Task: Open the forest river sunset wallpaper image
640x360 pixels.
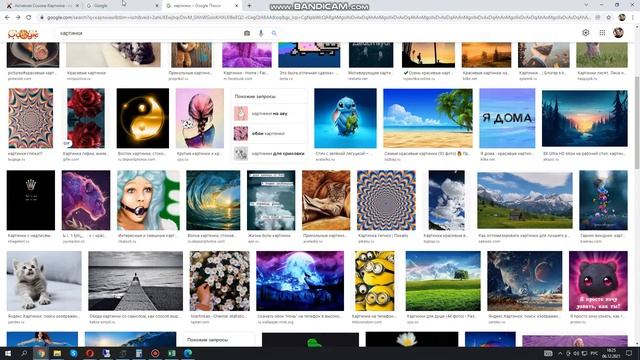Action: [x=585, y=118]
